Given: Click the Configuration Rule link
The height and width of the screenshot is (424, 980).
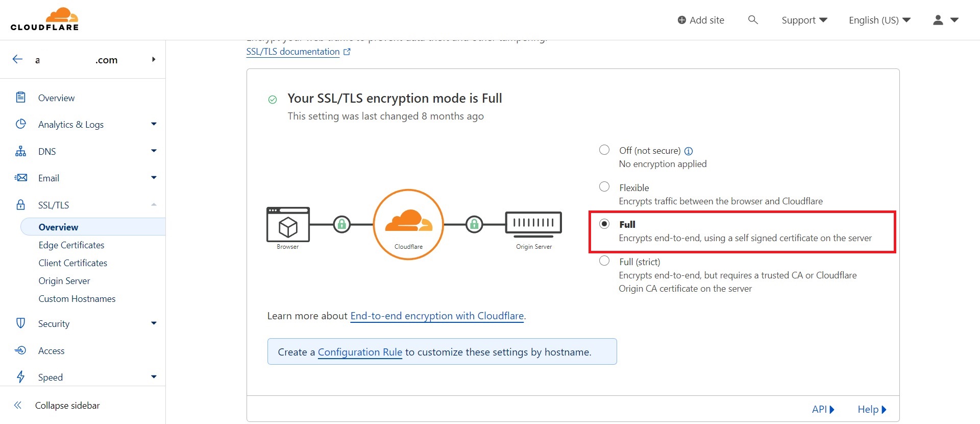Looking at the screenshot, I should pyautogui.click(x=360, y=352).
